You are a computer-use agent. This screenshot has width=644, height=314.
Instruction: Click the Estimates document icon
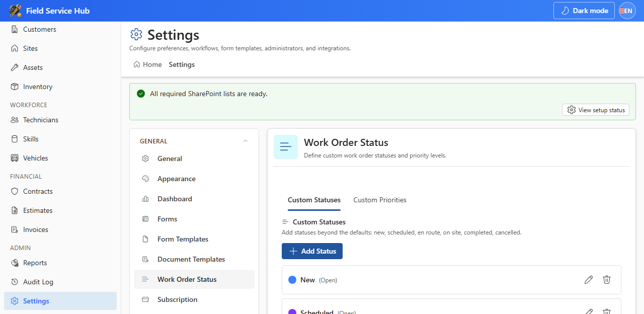15,210
